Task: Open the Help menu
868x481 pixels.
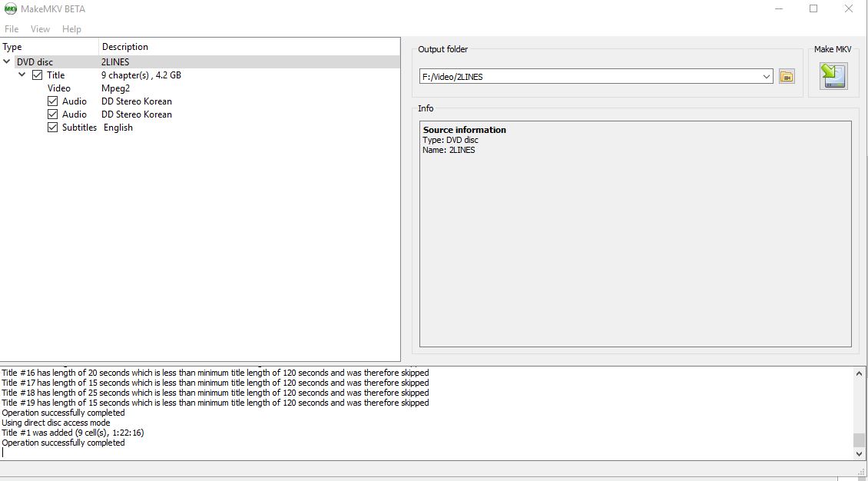Action: point(71,28)
